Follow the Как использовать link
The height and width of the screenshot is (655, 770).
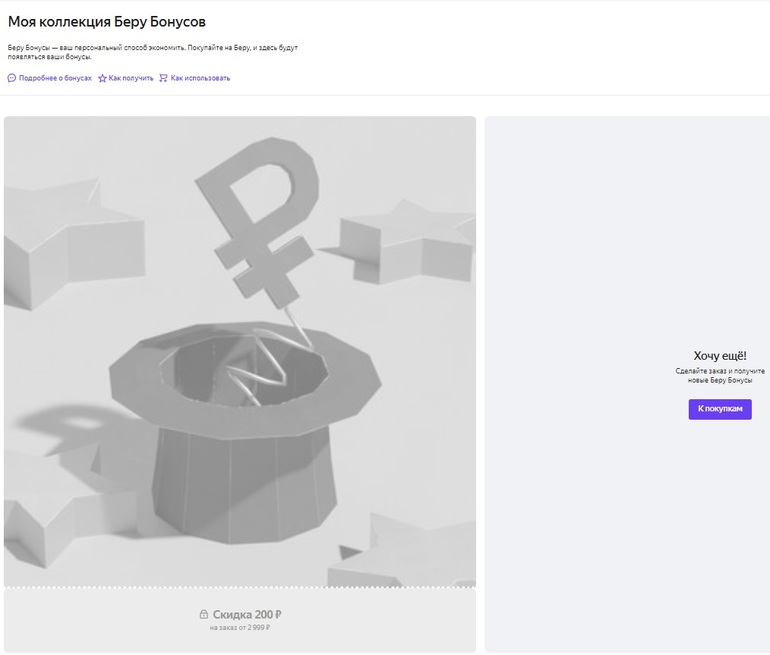point(200,78)
